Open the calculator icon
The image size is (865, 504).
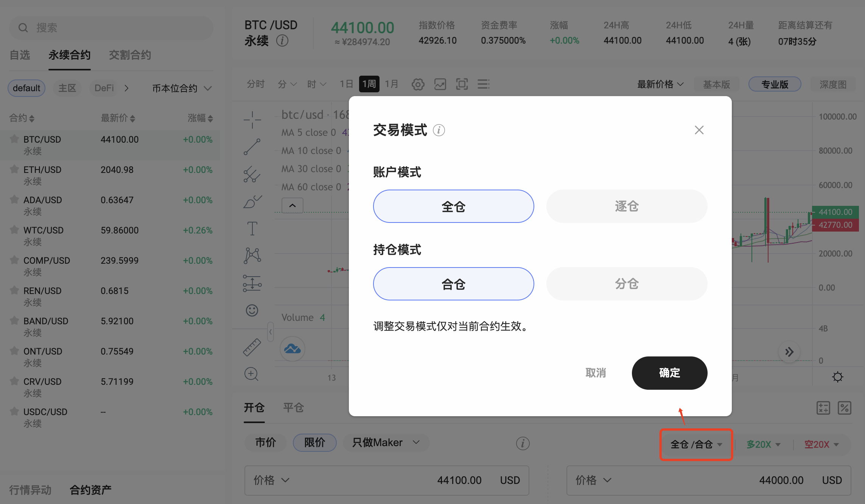coord(823,408)
